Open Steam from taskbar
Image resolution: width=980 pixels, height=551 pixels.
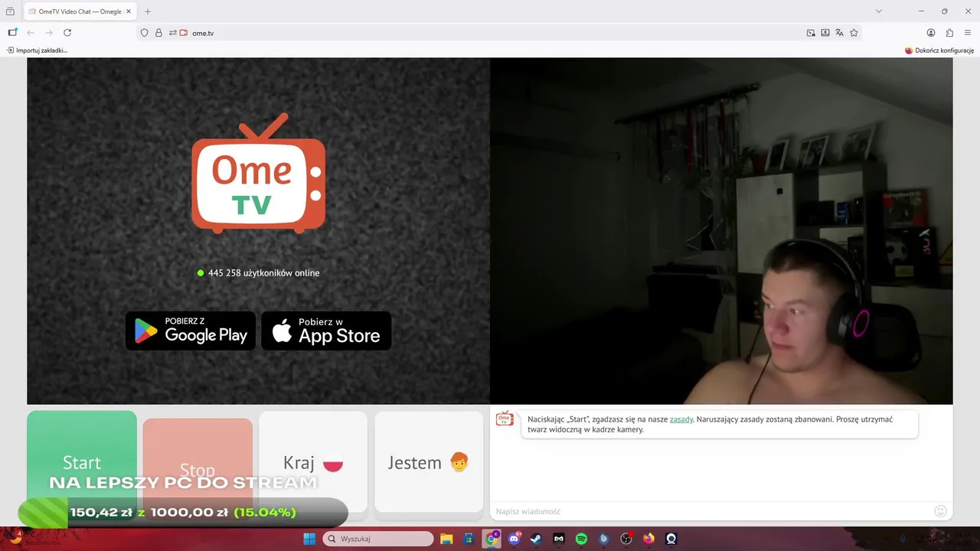pyautogui.click(x=536, y=539)
